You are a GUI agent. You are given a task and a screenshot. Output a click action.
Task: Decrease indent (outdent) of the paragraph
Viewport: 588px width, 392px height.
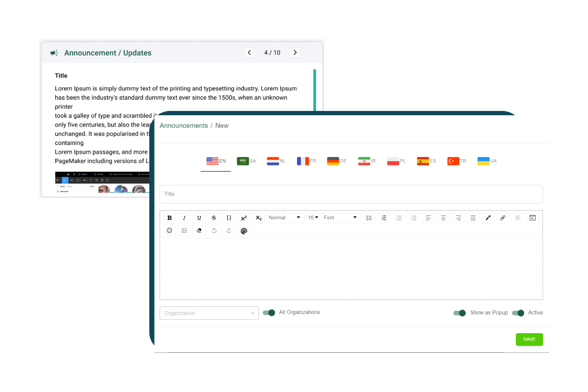coord(414,218)
